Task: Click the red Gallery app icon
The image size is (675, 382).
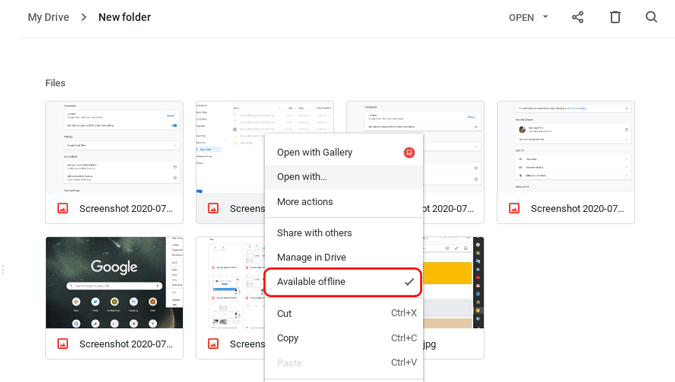Action: tap(409, 152)
